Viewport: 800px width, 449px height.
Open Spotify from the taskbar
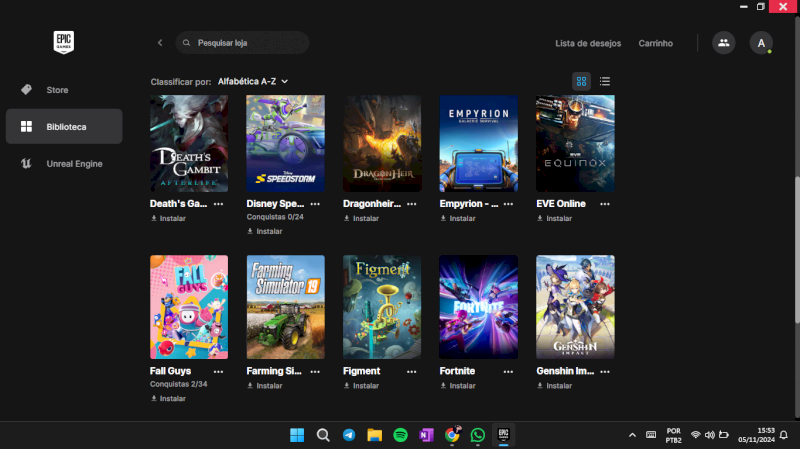400,435
